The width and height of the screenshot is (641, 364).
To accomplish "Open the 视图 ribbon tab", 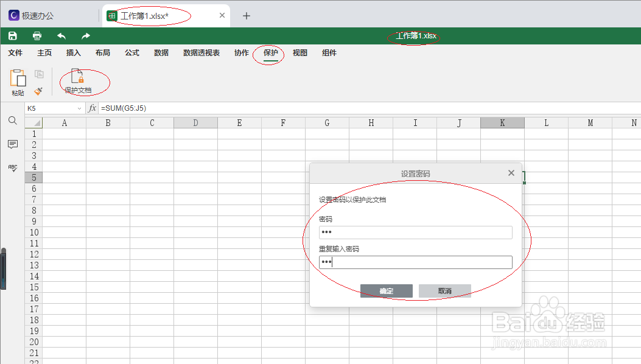I will [299, 53].
